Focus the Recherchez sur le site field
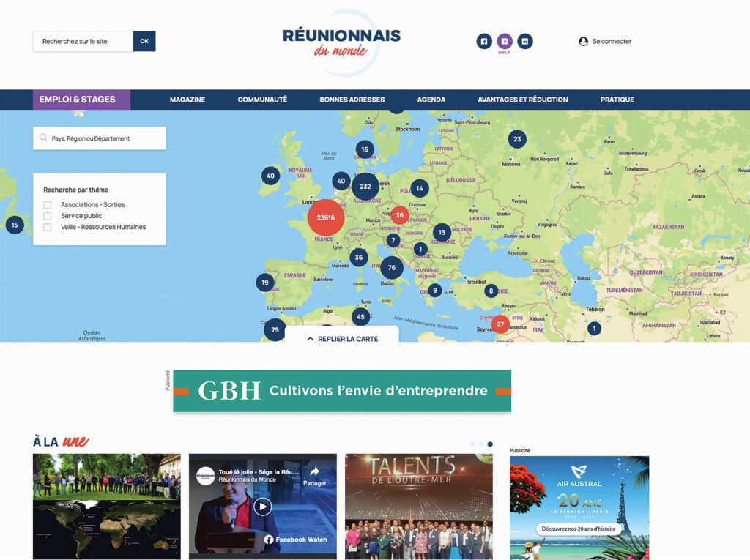750x560 pixels. [83, 41]
